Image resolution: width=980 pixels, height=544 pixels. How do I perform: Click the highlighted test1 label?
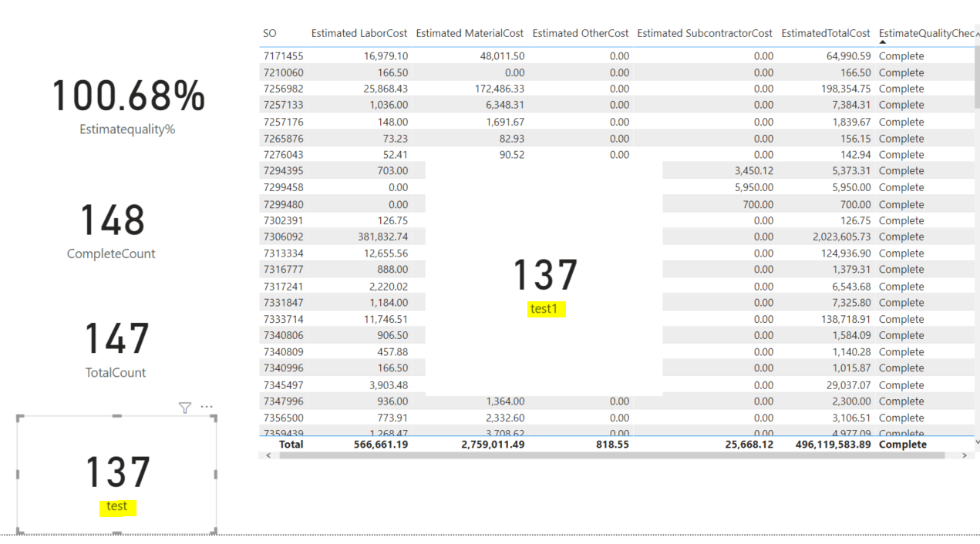pyautogui.click(x=544, y=308)
